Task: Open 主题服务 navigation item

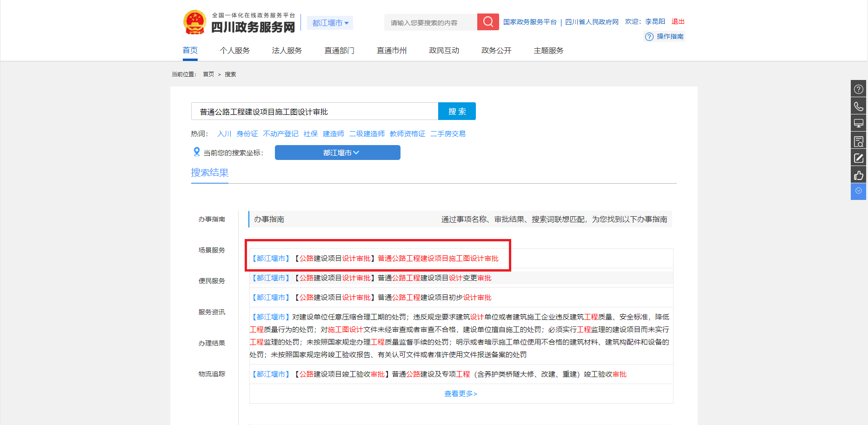Action: [x=548, y=50]
